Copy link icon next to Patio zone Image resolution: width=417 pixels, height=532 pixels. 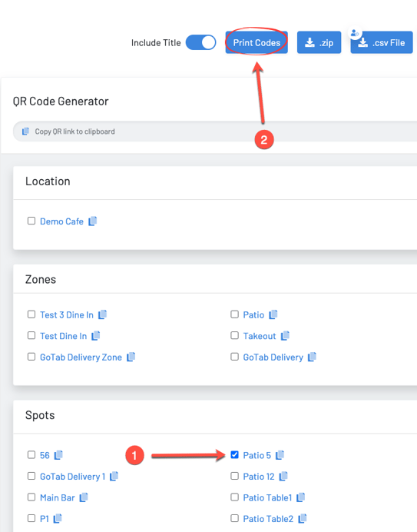point(273,315)
